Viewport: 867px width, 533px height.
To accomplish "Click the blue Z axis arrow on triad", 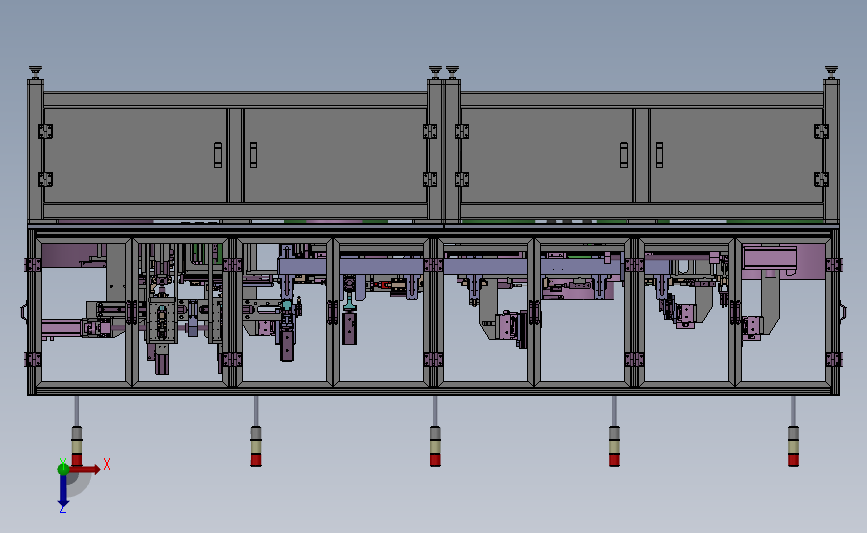I will [x=63, y=490].
